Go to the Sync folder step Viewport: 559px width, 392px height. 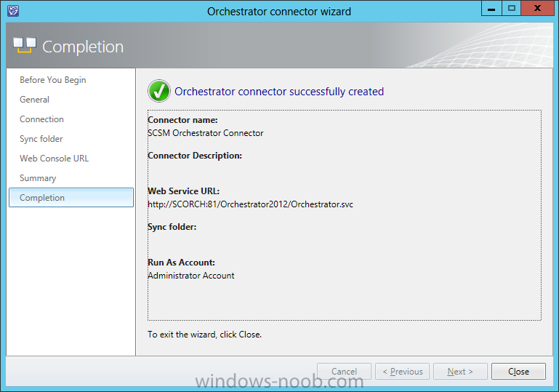pos(41,139)
